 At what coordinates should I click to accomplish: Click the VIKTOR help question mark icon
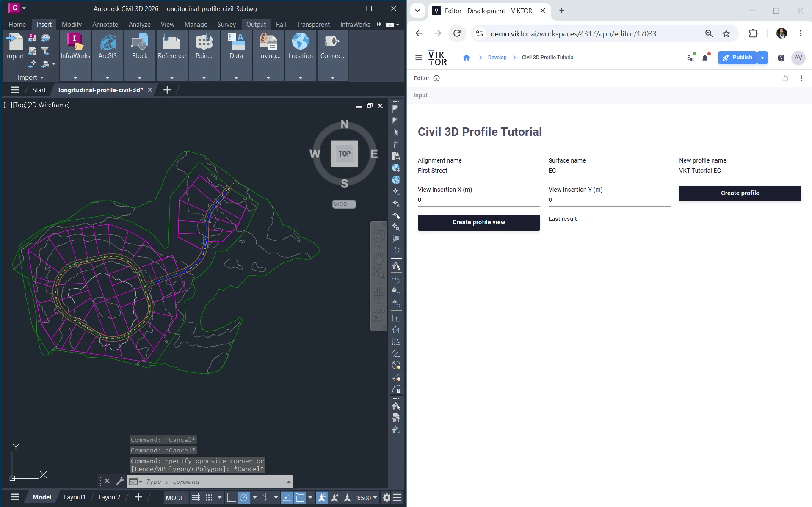click(x=781, y=58)
